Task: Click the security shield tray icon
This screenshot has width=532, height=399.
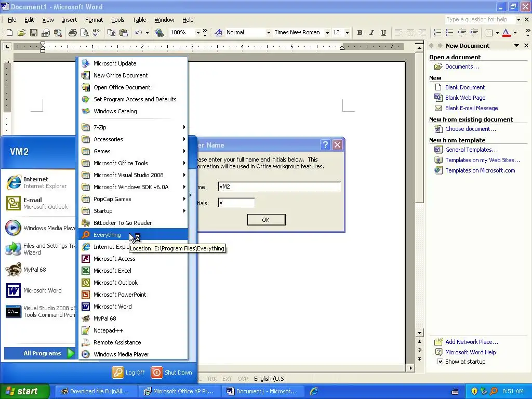Action: 474,391
